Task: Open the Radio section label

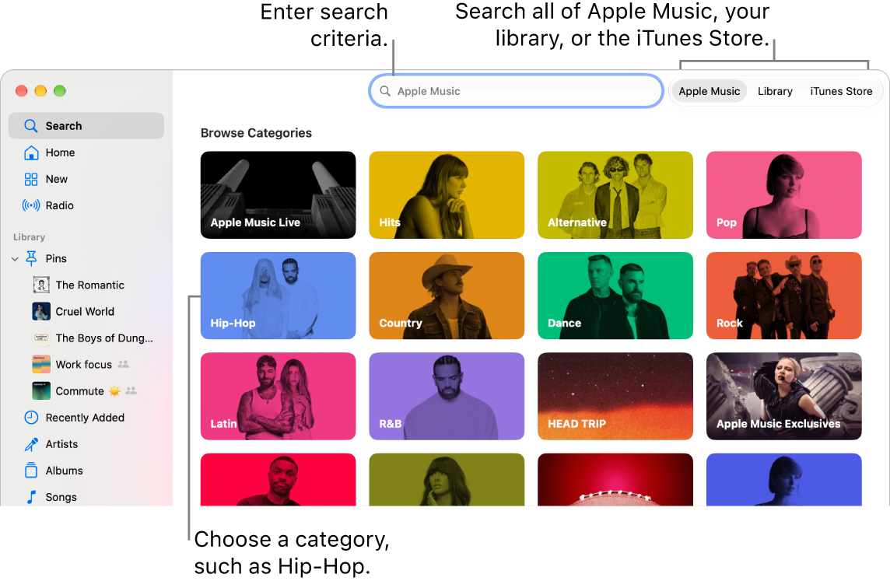Action: 60,205
